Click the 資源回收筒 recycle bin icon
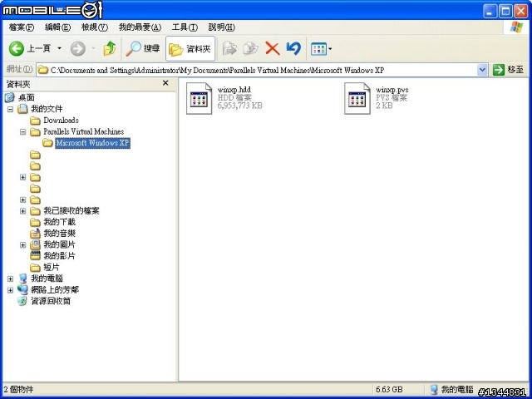 [22, 301]
